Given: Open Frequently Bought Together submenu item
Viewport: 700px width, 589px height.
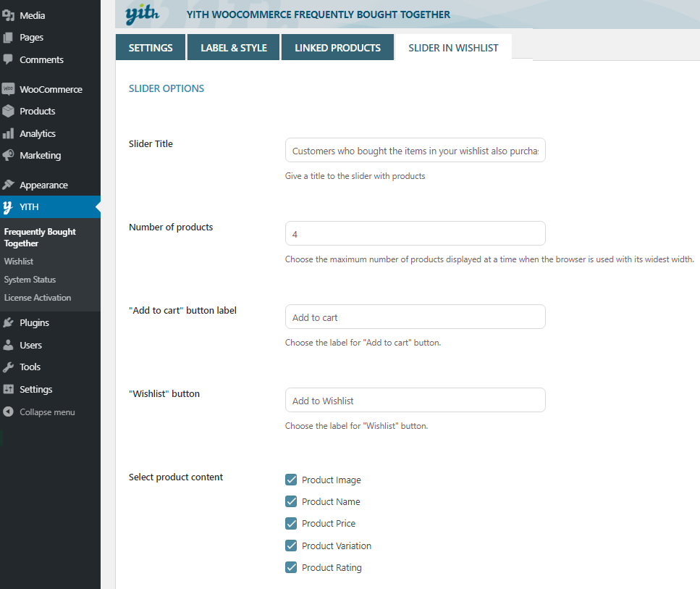Looking at the screenshot, I should 40,238.
